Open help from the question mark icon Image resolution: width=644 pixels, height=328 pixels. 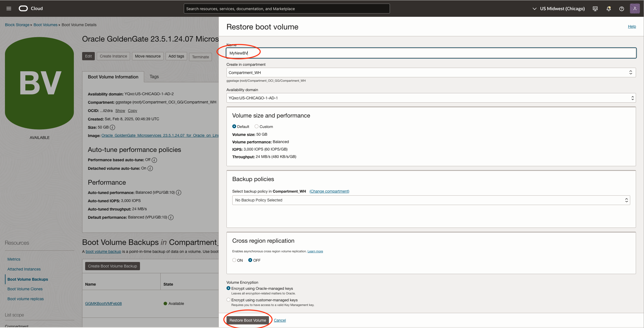coord(622,9)
